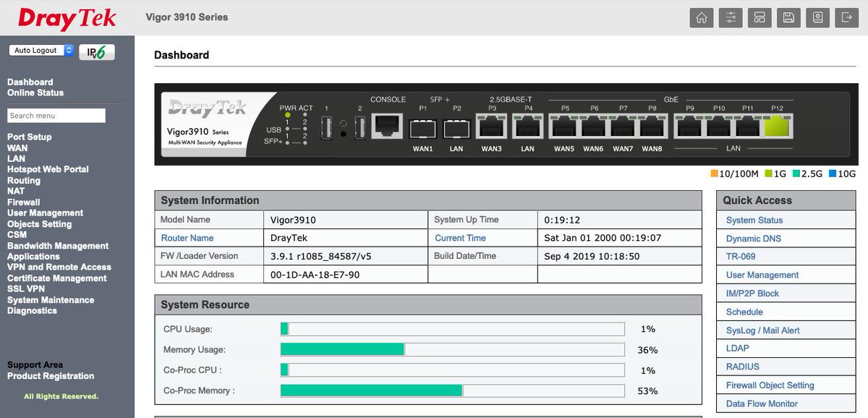Click the Home icon in top toolbar
The width and height of the screenshot is (868, 418).
pos(700,18)
